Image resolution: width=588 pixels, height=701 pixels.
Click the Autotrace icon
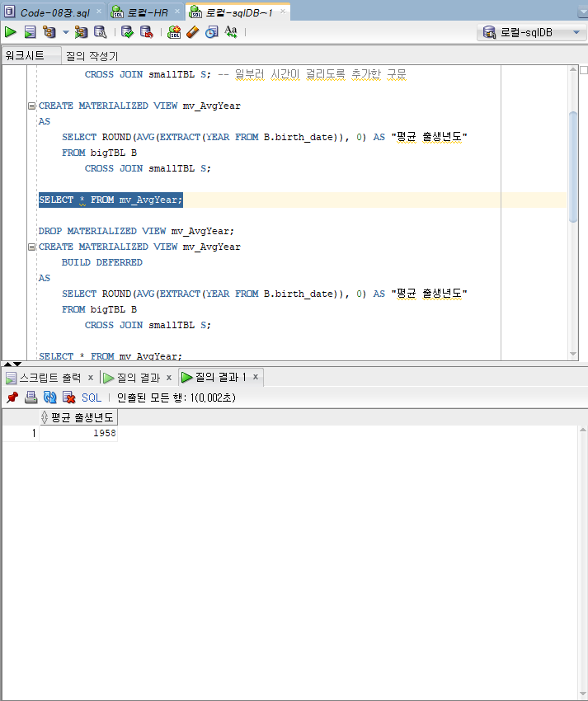click(81, 32)
